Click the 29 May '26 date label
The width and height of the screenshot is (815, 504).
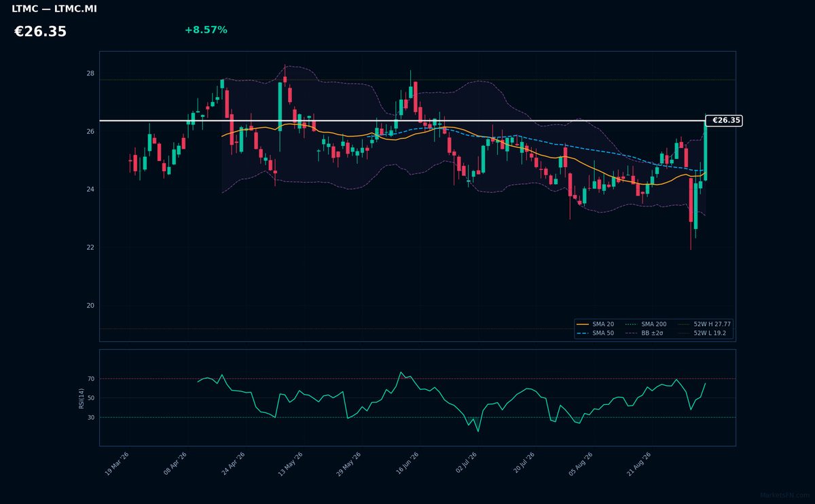point(348,464)
